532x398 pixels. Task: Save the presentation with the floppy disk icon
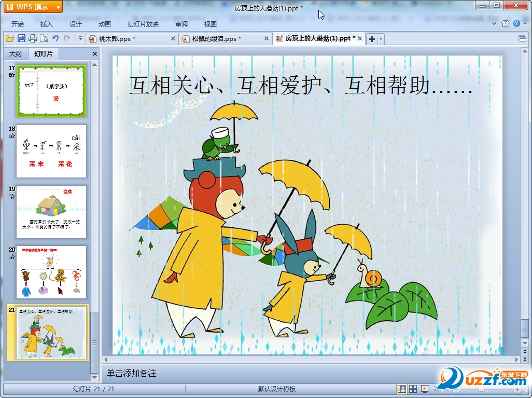click(x=21, y=38)
